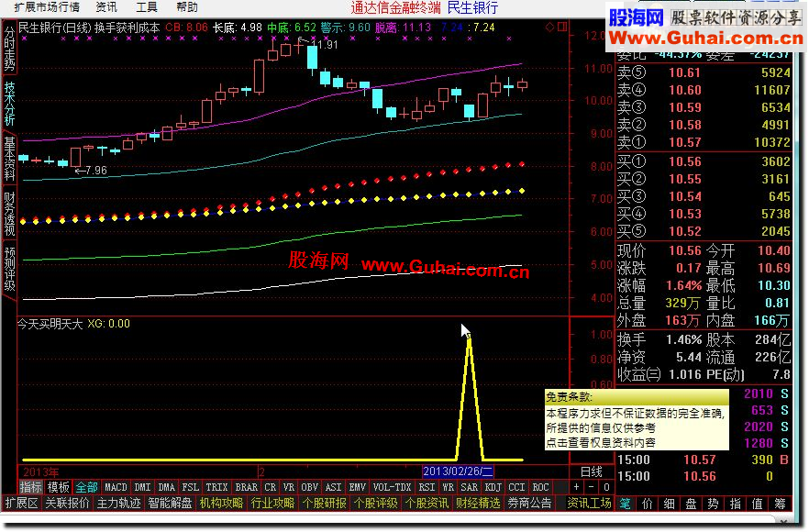Select the 细 quote panel tab
Image resolution: width=809 pixels, height=532 pixels.
(670, 504)
